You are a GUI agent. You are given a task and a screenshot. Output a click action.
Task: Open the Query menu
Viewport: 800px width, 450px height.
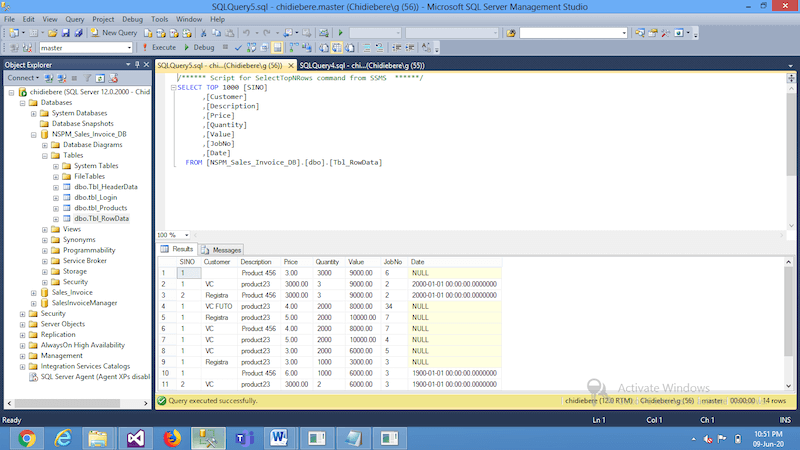[x=74, y=19]
